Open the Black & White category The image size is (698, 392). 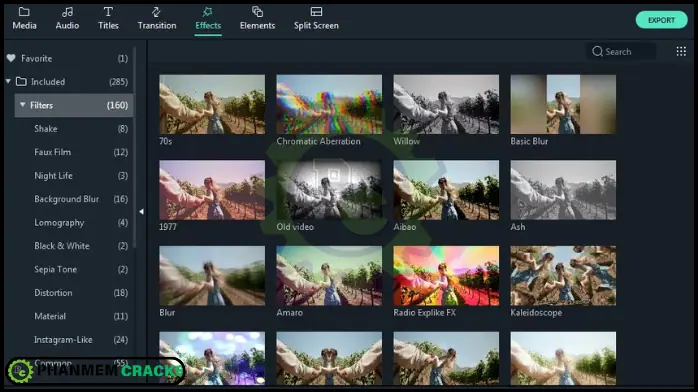(x=74, y=246)
